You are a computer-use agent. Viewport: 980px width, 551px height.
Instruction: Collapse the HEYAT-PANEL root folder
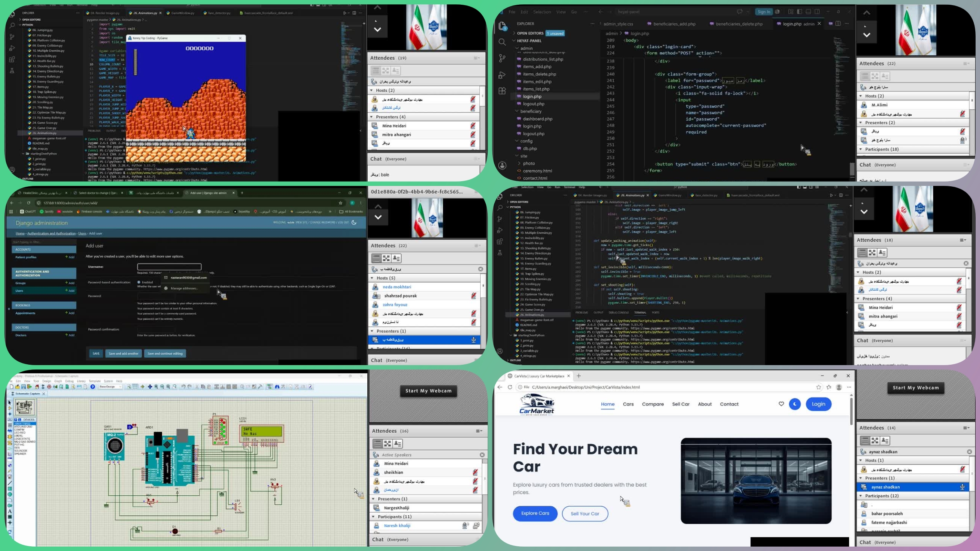pyautogui.click(x=514, y=41)
